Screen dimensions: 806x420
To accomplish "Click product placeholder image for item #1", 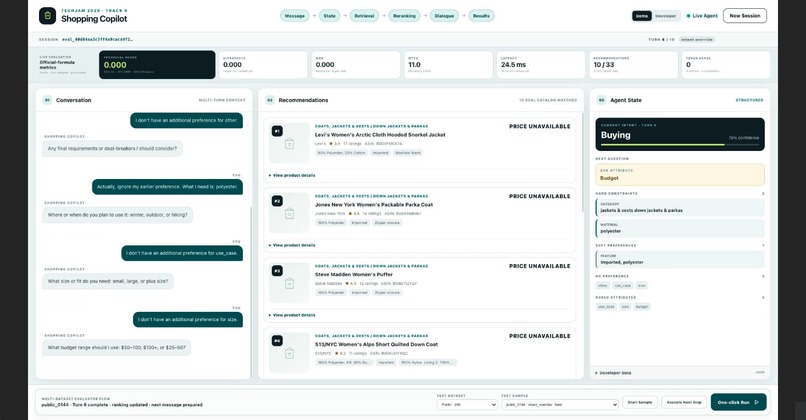I will [x=289, y=143].
